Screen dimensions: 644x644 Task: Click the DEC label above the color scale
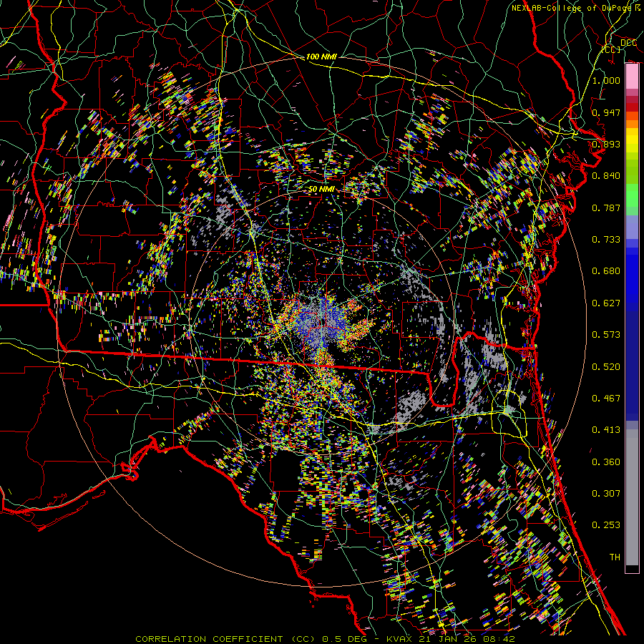coord(628,42)
